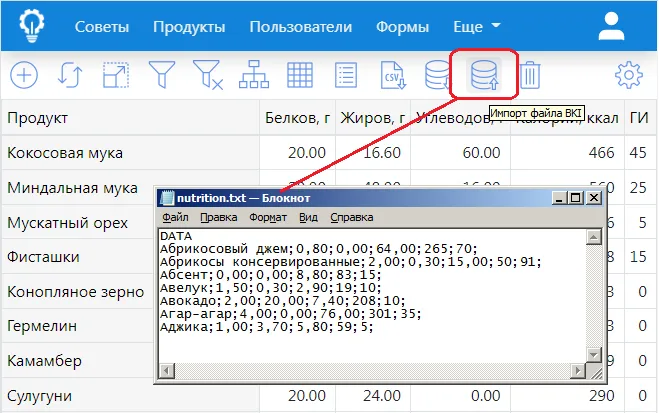The height and width of the screenshot is (413, 659).
Task: Click the Авокадо line in Notepad
Action: [x=282, y=301]
